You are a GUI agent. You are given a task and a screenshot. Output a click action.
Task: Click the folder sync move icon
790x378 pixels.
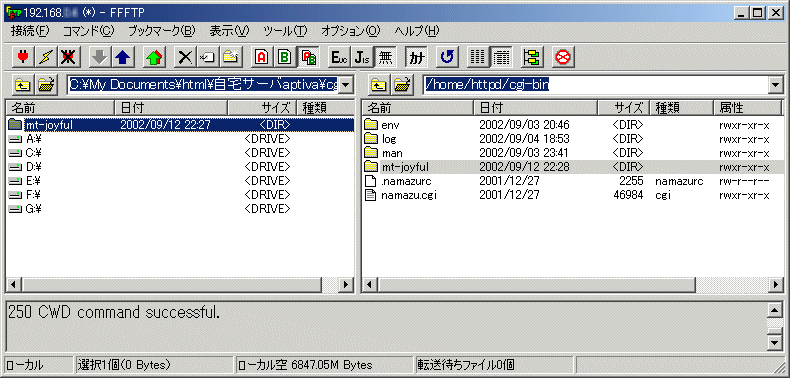[x=531, y=57]
